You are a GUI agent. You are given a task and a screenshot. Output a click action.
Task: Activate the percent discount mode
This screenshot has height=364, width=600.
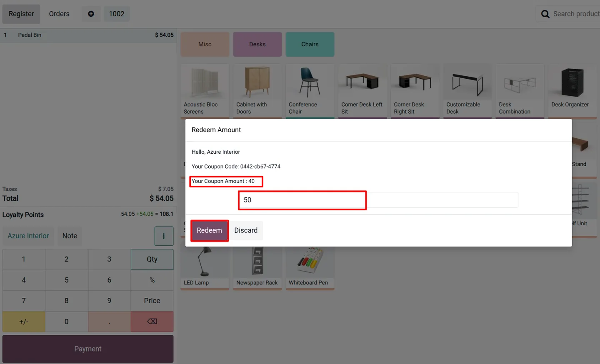pos(152,280)
